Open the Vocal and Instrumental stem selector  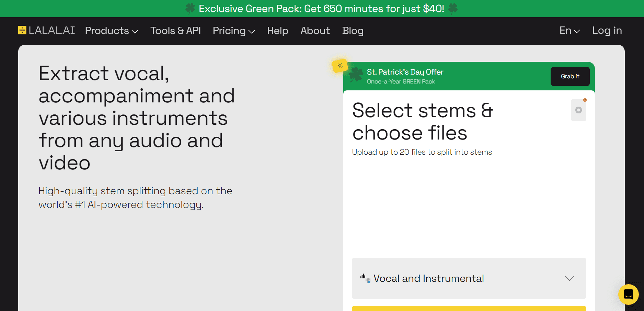click(469, 278)
